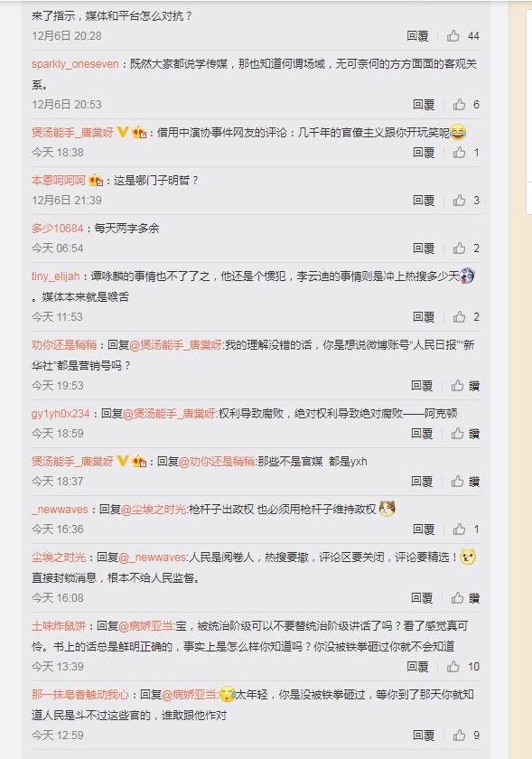The image size is (532, 759).
Task: Click member badge icon next to 本恩呵呵呵
Action: [96, 181]
